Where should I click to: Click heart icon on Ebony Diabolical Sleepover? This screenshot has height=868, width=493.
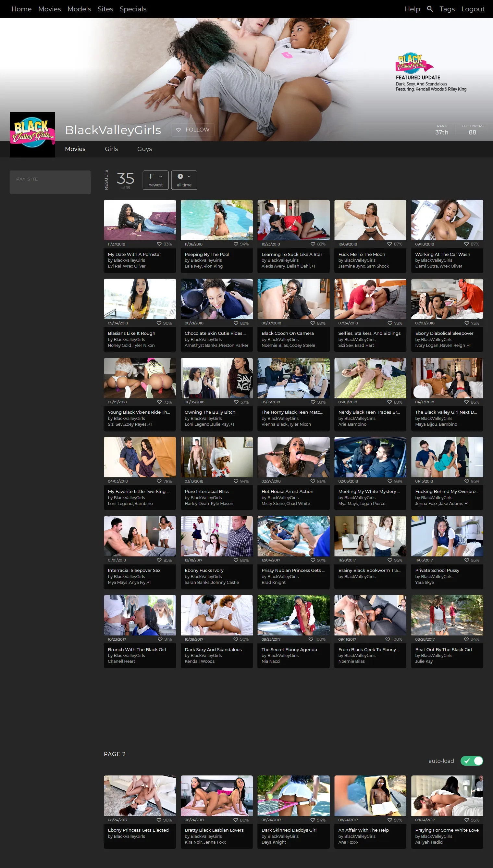pos(467,323)
